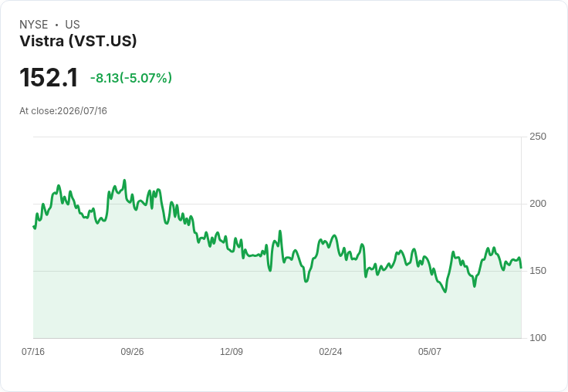Click the chart's lowest trough after 05/07

pos(445,292)
